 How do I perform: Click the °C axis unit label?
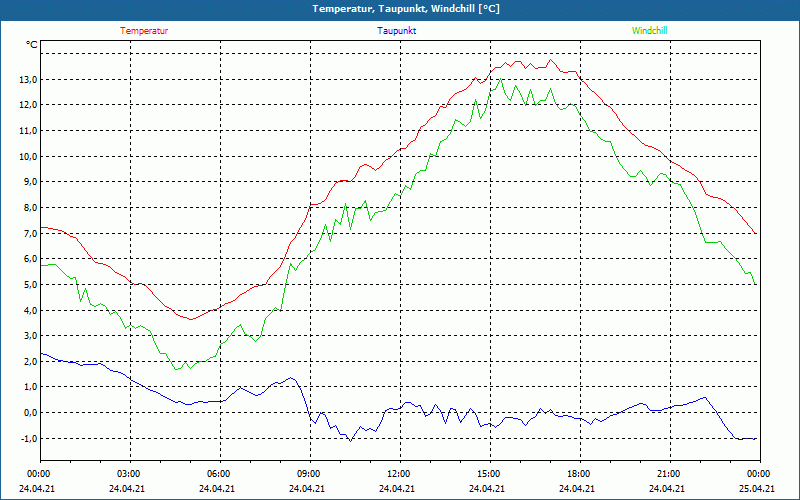31,45
